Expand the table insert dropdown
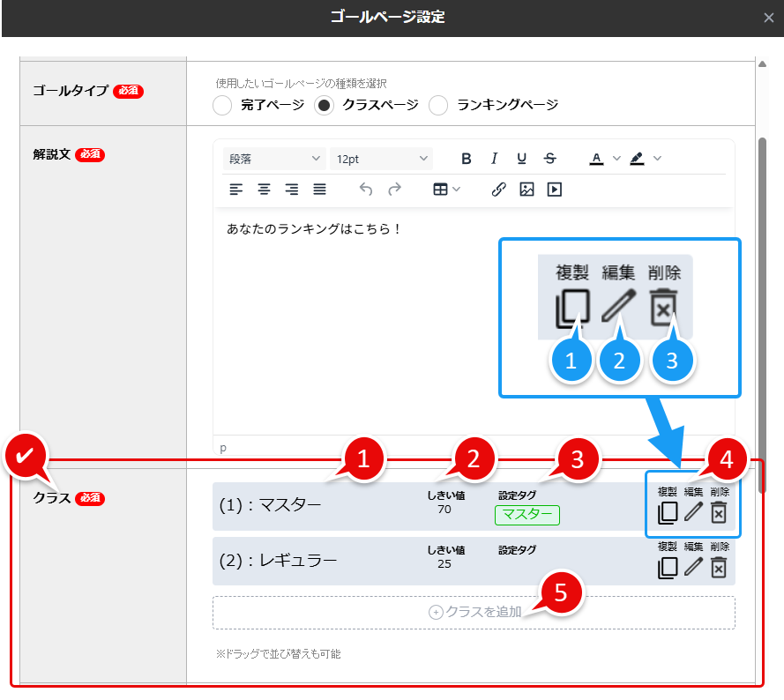Screen dimensions: 784x700 pos(446,189)
